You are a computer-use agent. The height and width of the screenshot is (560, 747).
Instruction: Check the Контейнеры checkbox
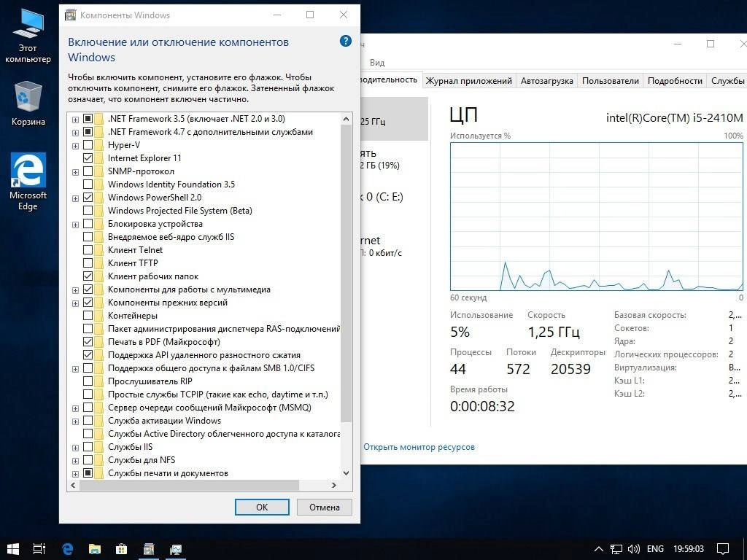click(88, 315)
